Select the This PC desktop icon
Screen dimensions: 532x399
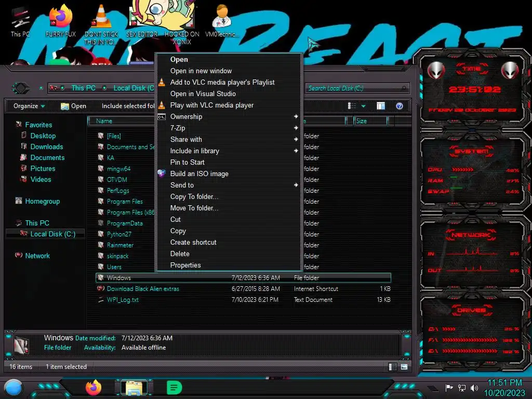click(20, 21)
